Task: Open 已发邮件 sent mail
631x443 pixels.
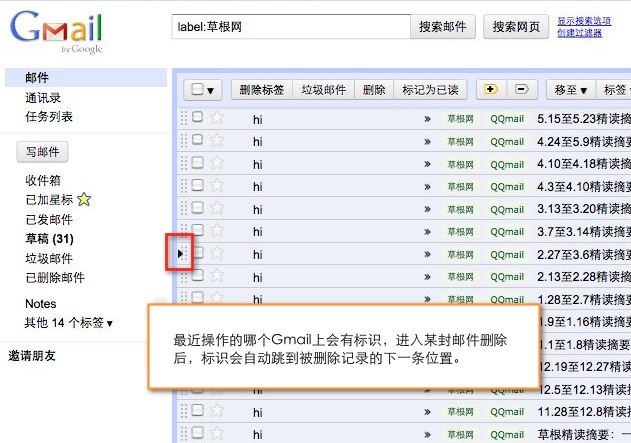Action: click(49, 219)
